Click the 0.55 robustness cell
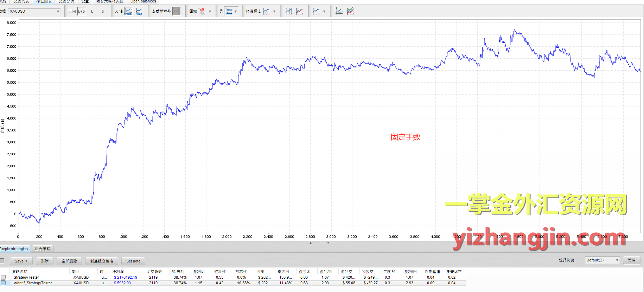 (x=220, y=277)
